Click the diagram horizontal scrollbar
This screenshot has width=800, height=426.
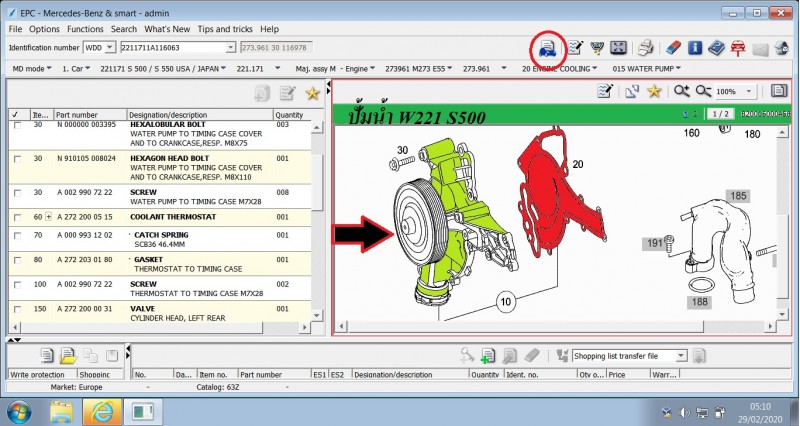(557, 326)
